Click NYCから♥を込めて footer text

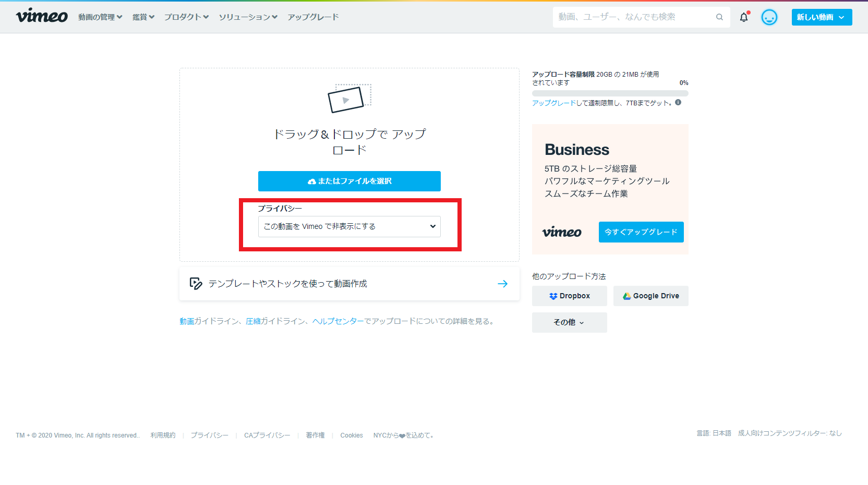coord(403,435)
